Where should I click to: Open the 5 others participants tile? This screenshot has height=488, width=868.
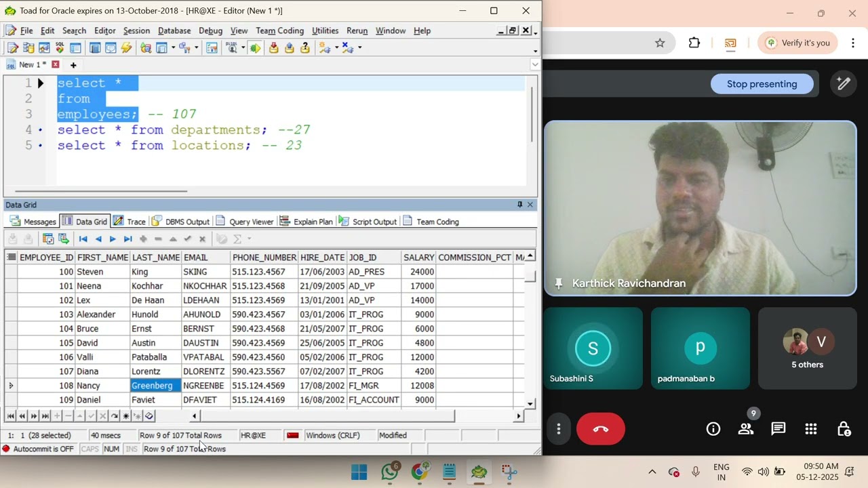coord(807,348)
